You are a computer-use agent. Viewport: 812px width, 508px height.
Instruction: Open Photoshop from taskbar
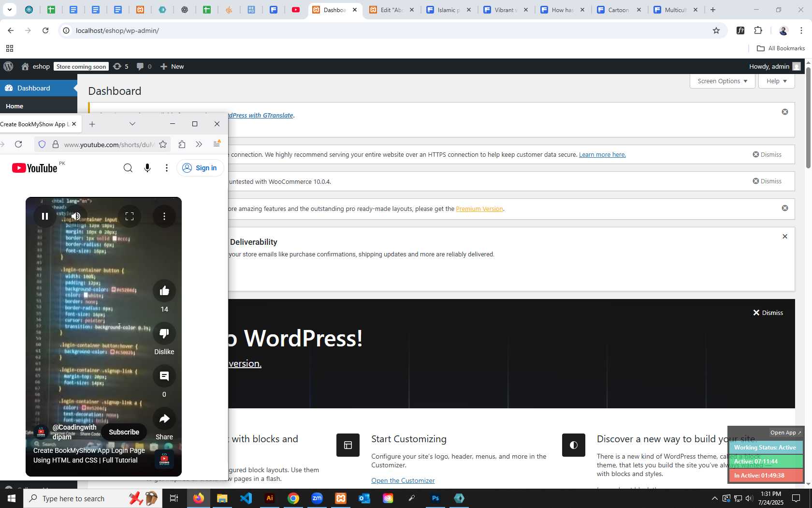(x=435, y=498)
